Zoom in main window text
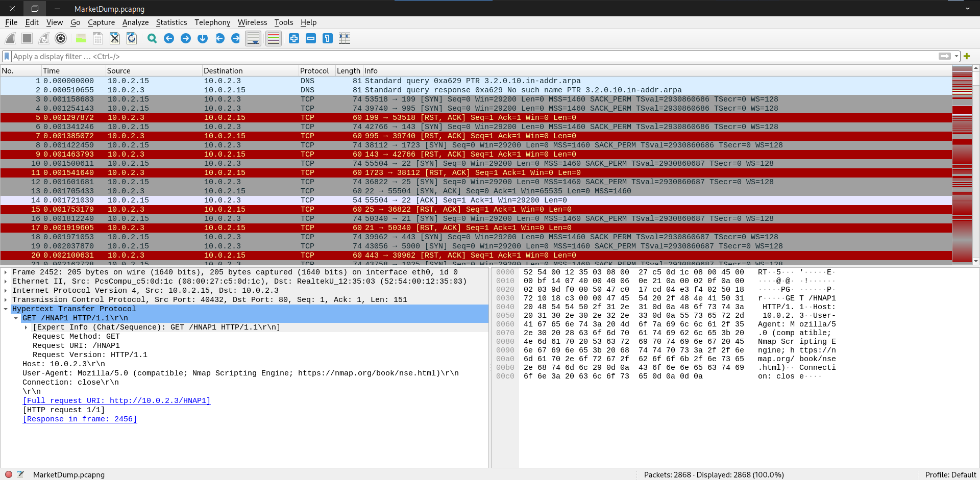This screenshot has height=480, width=980. pyautogui.click(x=294, y=38)
